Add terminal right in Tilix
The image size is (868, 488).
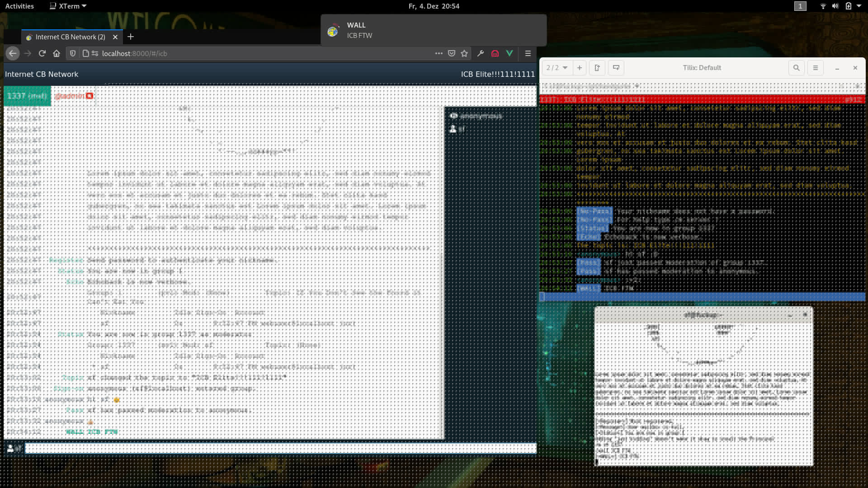[x=597, y=68]
